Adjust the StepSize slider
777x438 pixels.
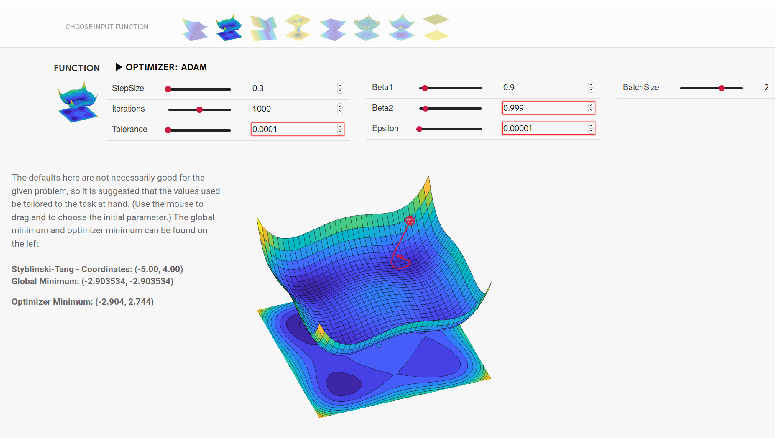199,89
